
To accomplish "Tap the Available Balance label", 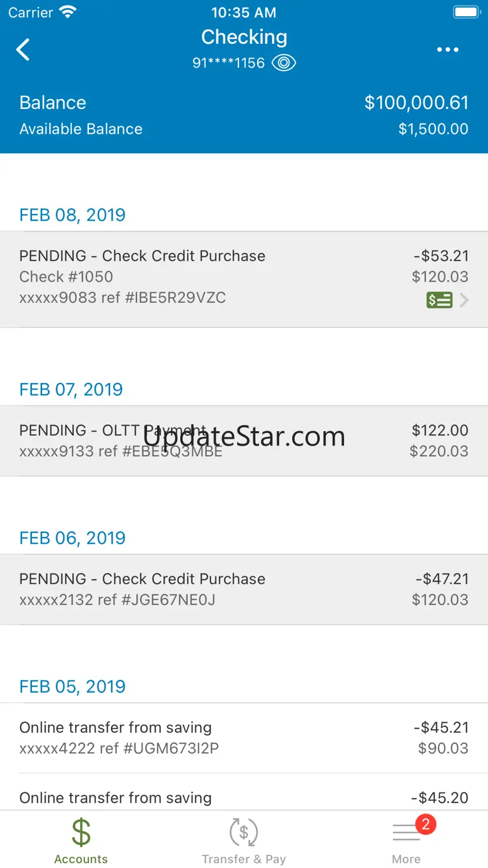I will pos(81,129).
